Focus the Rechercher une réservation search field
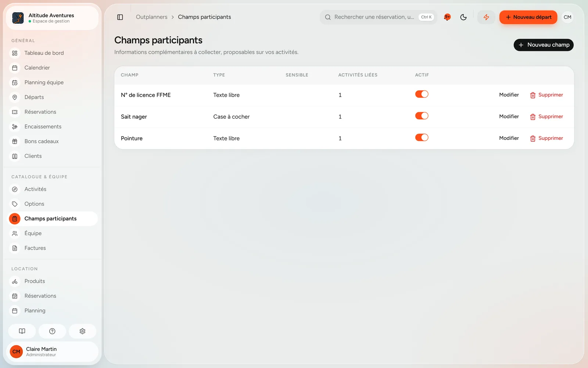Screen dimensions: 588x368 [379, 17]
